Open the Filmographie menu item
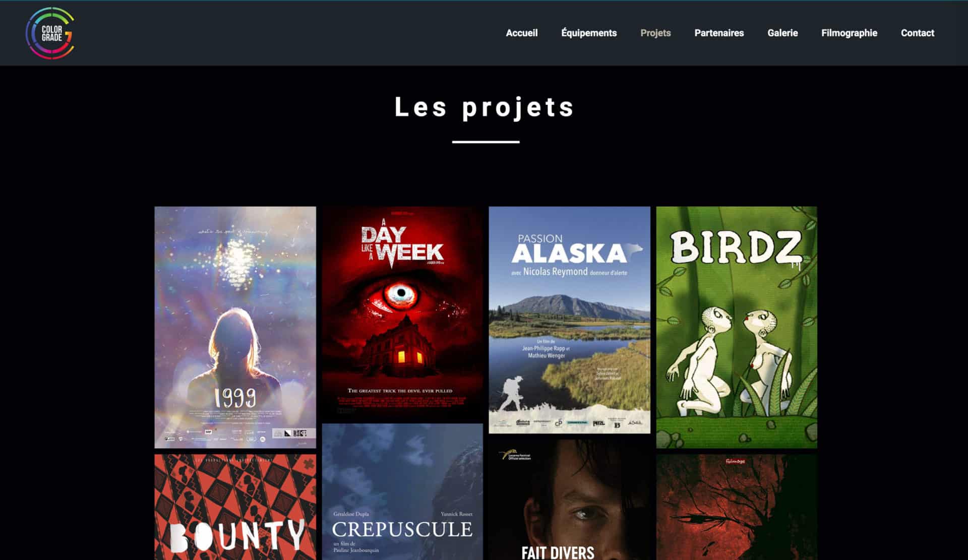The image size is (968, 560). tap(849, 33)
